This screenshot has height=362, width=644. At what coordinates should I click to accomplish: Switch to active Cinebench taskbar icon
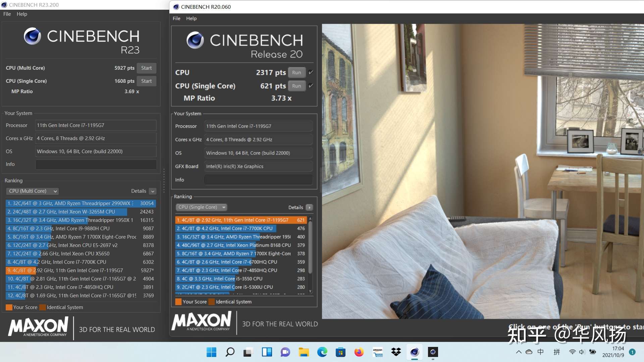click(x=415, y=352)
